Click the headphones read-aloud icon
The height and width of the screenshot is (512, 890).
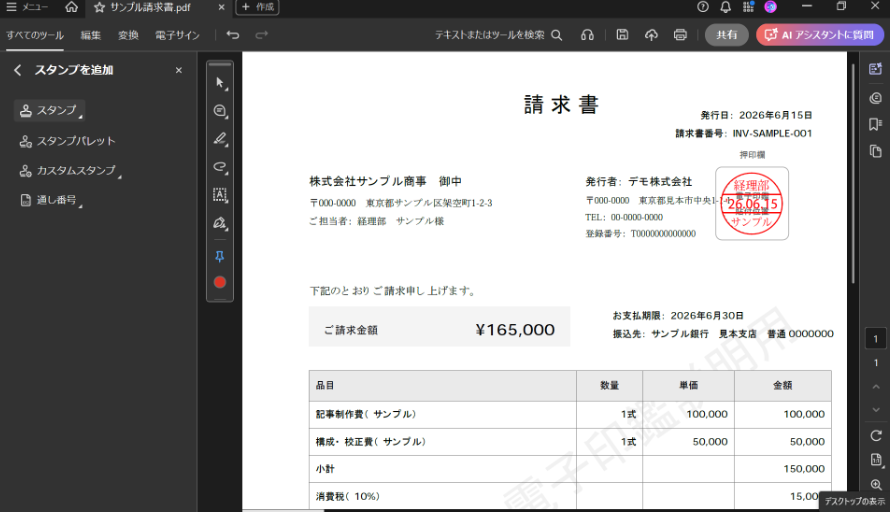click(x=587, y=35)
